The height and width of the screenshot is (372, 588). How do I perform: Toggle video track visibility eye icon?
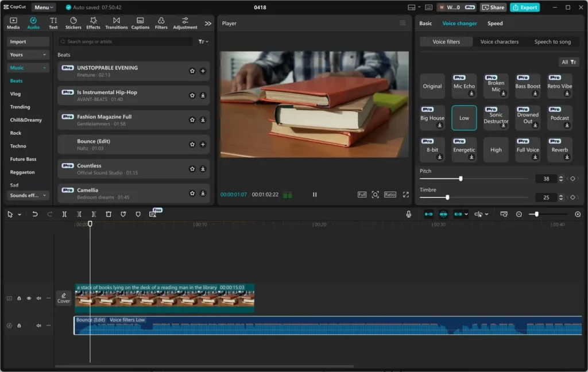pyautogui.click(x=29, y=298)
